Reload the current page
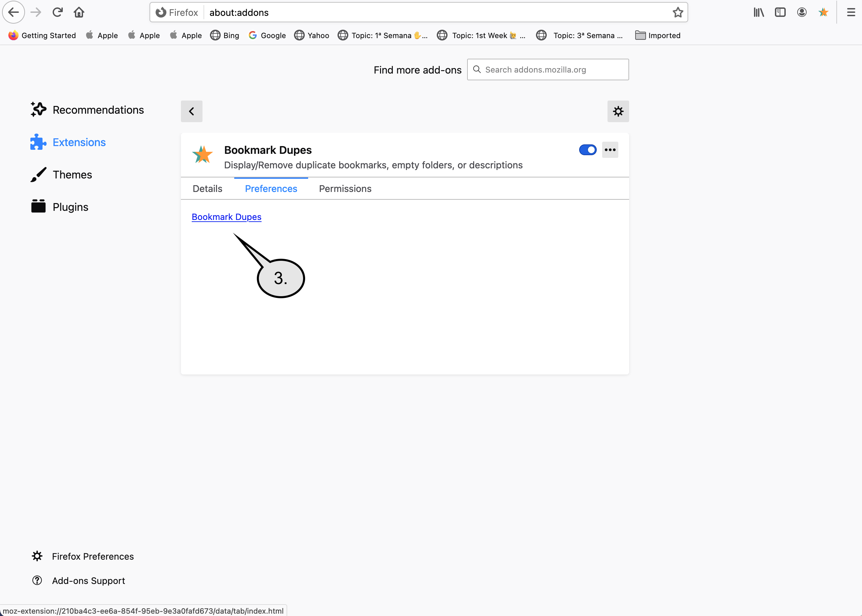Screen dimensions: 862x616 (x=57, y=12)
